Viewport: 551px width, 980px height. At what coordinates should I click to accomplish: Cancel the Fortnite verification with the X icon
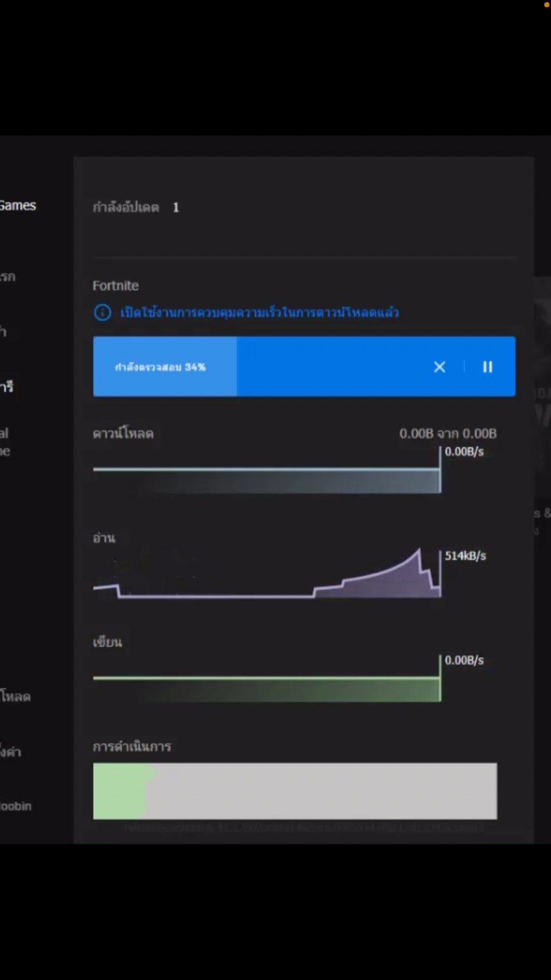(x=439, y=367)
